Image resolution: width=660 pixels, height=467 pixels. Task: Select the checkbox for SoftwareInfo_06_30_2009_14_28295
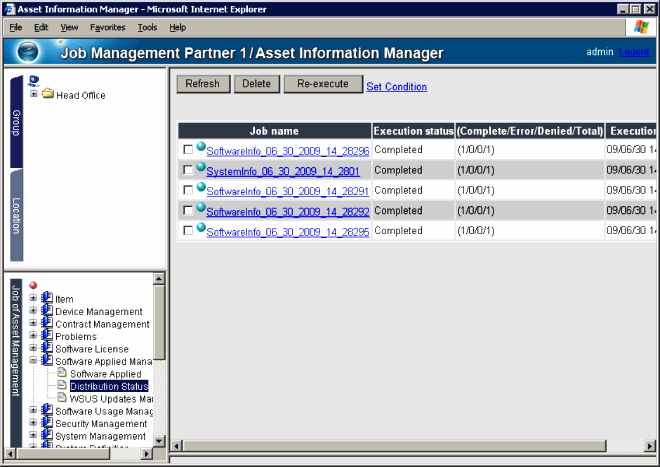point(188,231)
